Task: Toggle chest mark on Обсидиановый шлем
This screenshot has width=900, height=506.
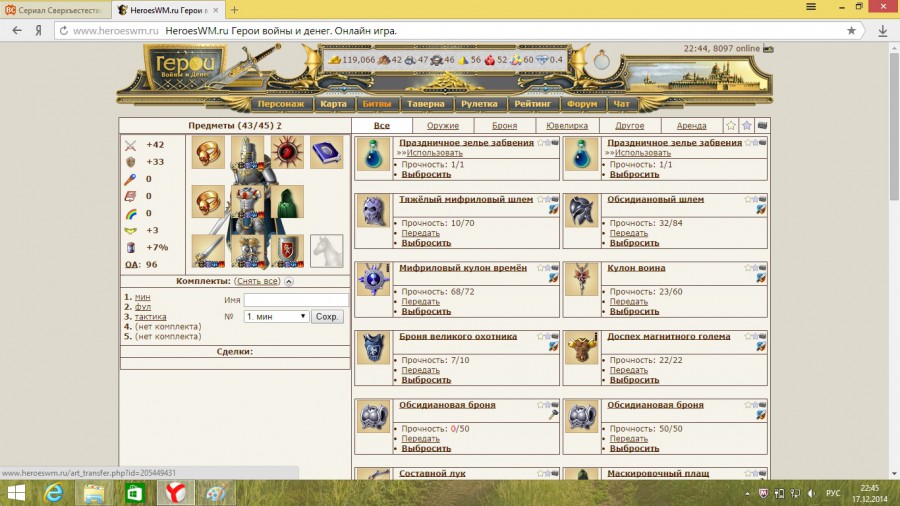Action: 763,199
